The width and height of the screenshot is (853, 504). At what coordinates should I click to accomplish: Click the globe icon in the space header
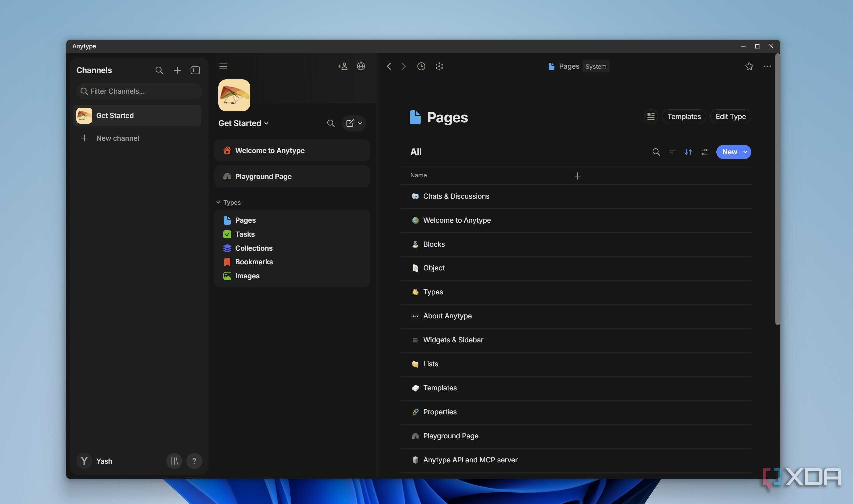[x=361, y=66]
